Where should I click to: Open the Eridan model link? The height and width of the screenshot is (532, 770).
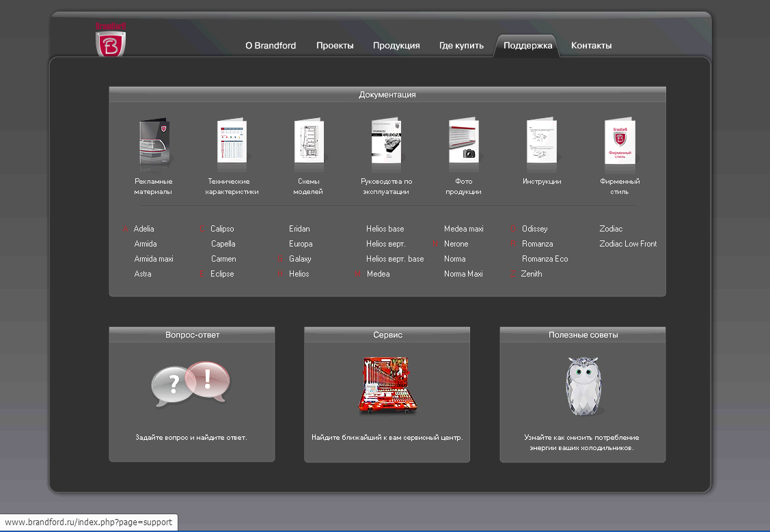299,229
